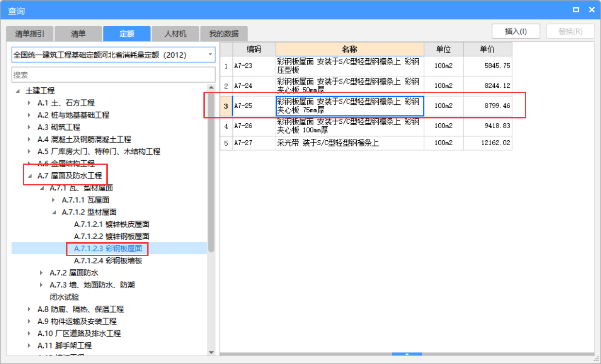The height and width of the screenshot is (364, 601).
Task: Click name cell for 彩钢压型板 row
Action: click(350, 66)
